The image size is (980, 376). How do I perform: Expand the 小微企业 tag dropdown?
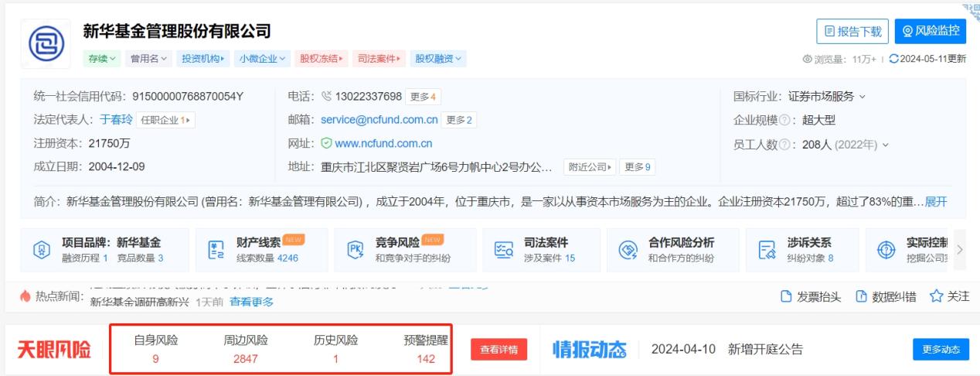[262, 58]
